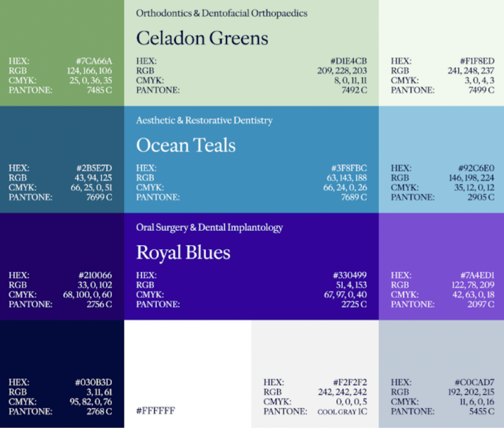Select the #D1E4CB Celadon Greens swatch
The image size is (504, 428).
point(252,53)
